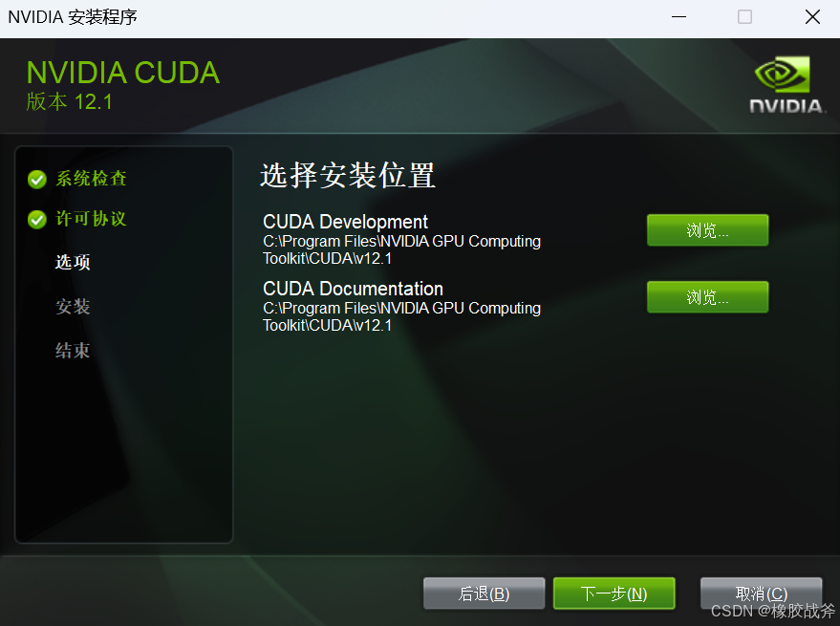Select the 许可协议 step in sidebar
This screenshot has height=626, width=840.
pyautogui.click(x=91, y=219)
